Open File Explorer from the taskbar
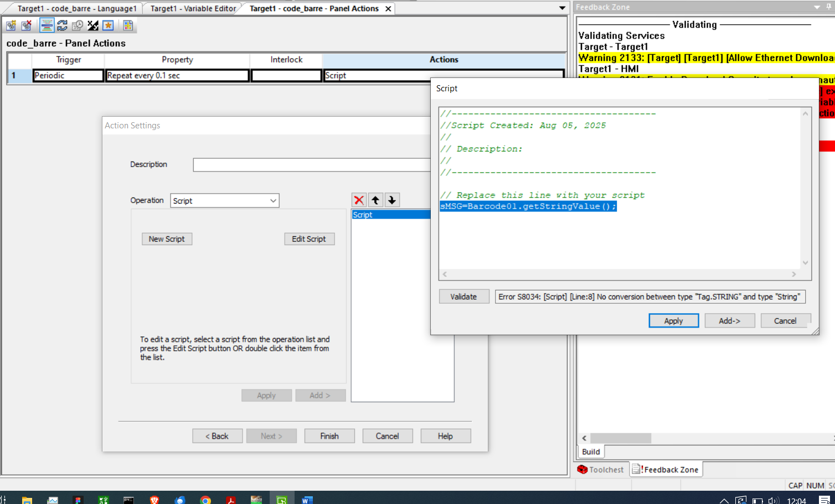This screenshot has height=504, width=835. (27, 500)
